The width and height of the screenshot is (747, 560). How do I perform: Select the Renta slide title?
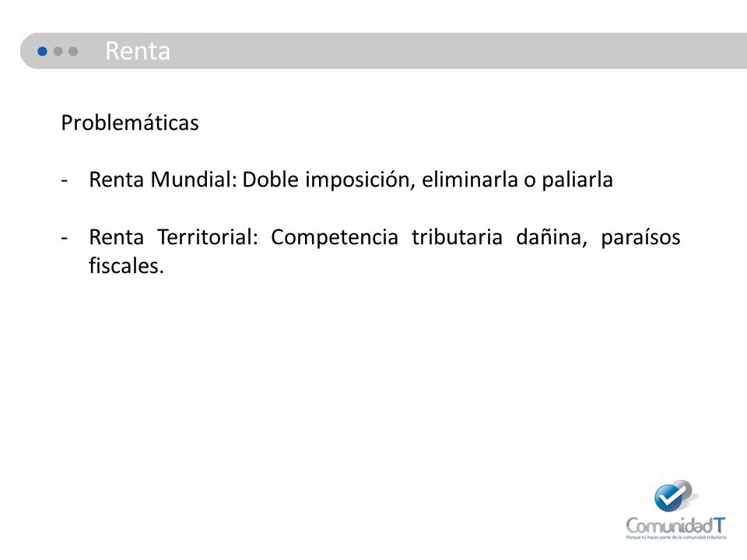coord(138,51)
